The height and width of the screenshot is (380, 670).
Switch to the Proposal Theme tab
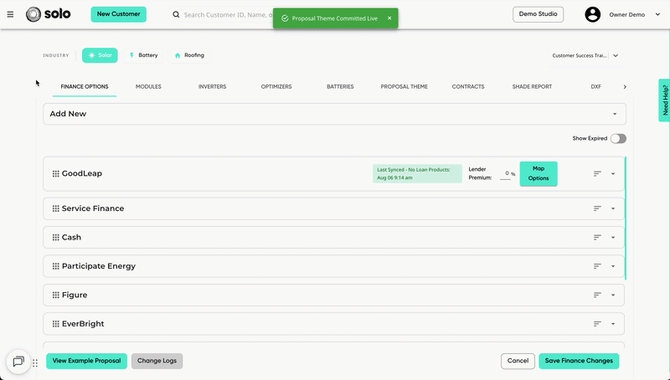click(x=404, y=87)
